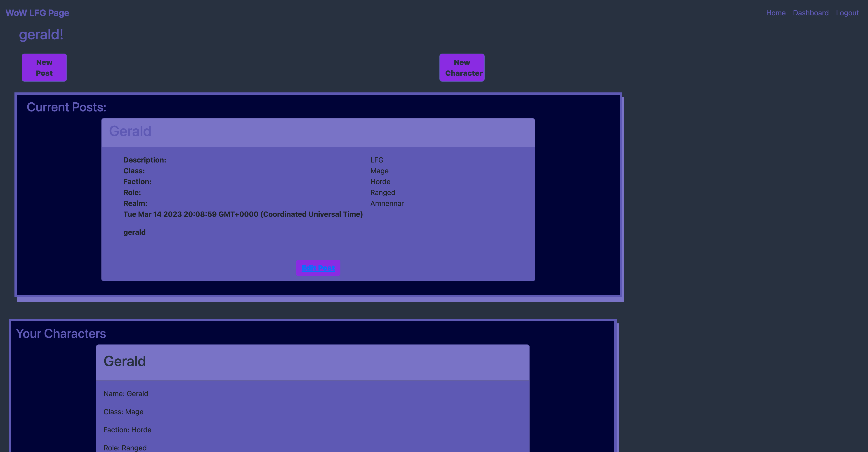Viewport: 868px width, 452px height.
Task: Click the post Class value Mage
Action: pyautogui.click(x=379, y=171)
